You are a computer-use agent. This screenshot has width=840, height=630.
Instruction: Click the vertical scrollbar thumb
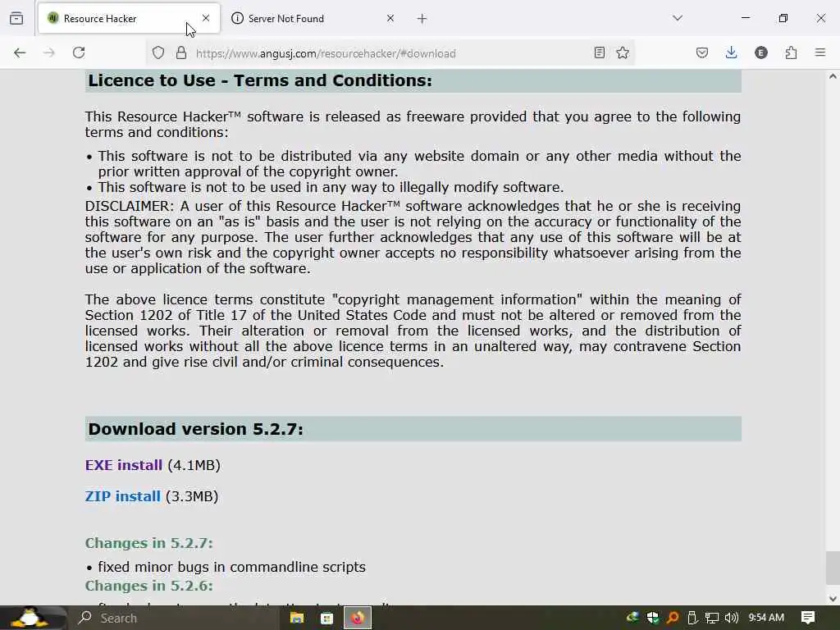833,569
